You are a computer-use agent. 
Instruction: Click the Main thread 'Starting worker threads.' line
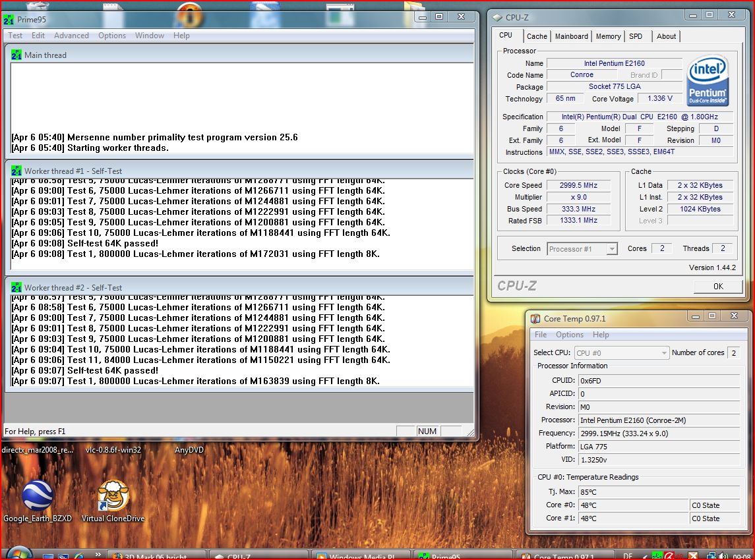click(x=90, y=148)
